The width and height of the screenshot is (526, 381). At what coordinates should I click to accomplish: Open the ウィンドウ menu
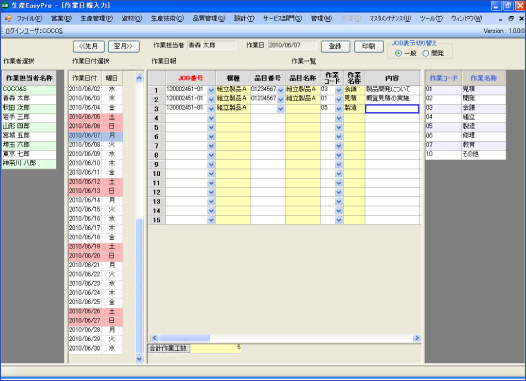pyautogui.click(x=466, y=19)
